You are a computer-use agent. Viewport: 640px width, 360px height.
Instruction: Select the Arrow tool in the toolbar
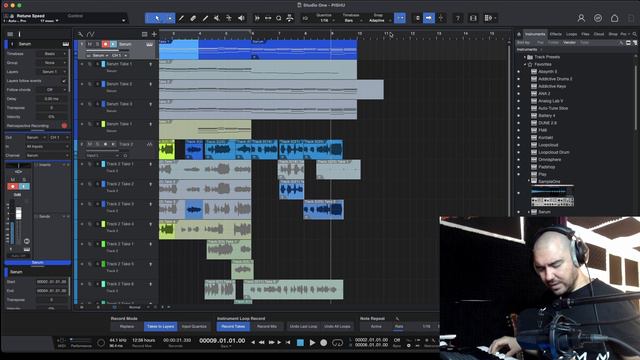(157, 18)
